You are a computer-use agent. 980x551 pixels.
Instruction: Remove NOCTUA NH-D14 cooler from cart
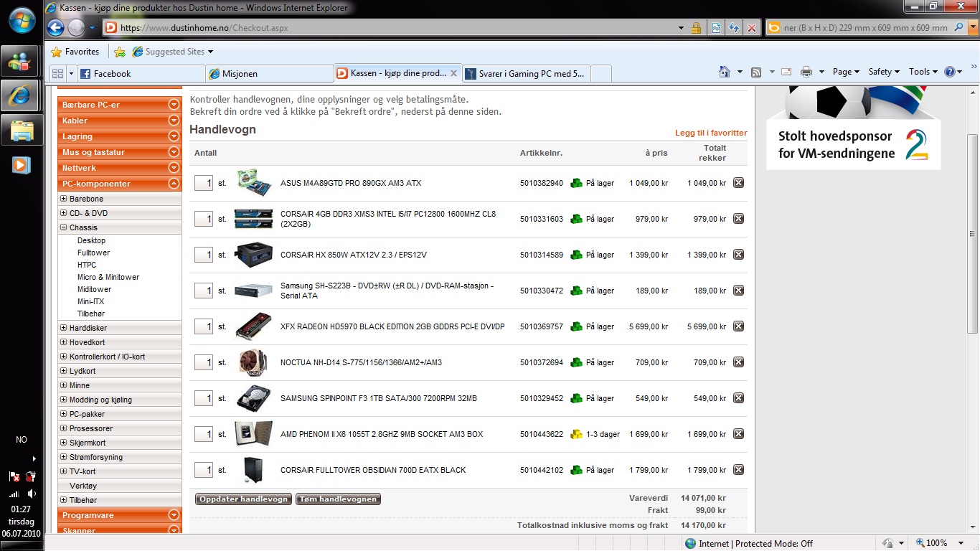click(x=738, y=362)
